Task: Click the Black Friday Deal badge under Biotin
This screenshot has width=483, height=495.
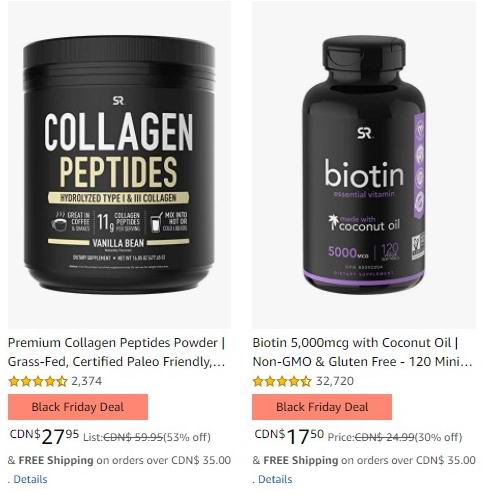Action: (x=322, y=407)
